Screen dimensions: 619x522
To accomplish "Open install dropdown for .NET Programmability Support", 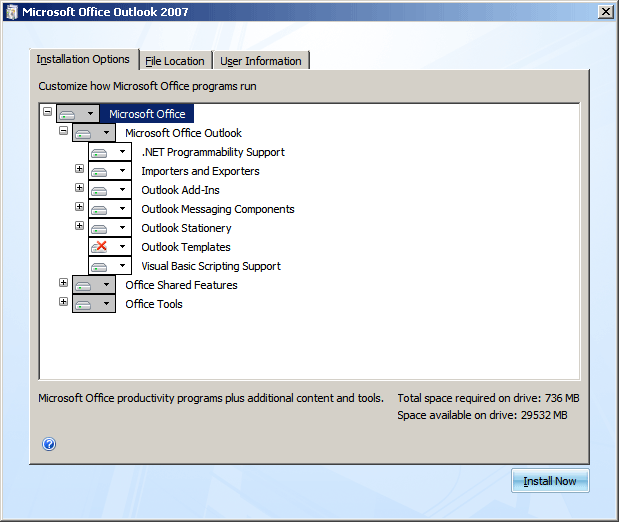I will tap(110, 152).
